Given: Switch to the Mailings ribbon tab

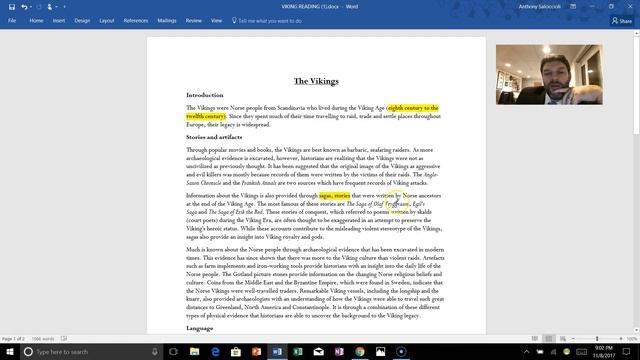Looking at the screenshot, I should click(167, 20).
